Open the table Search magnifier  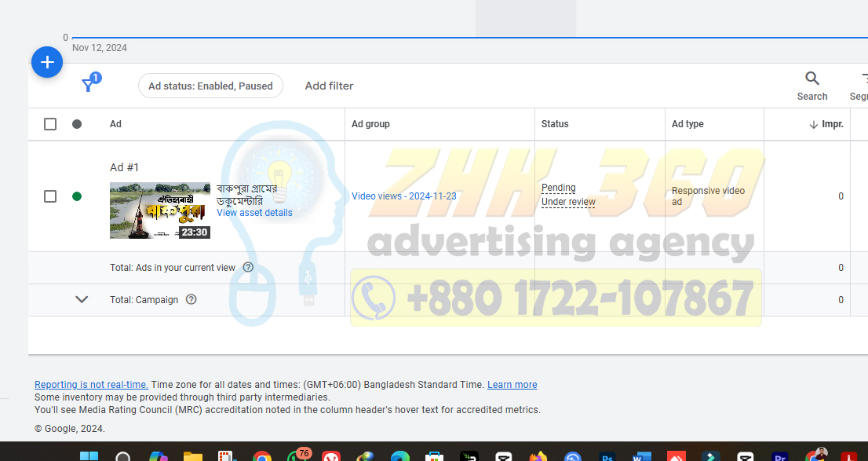click(x=811, y=78)
